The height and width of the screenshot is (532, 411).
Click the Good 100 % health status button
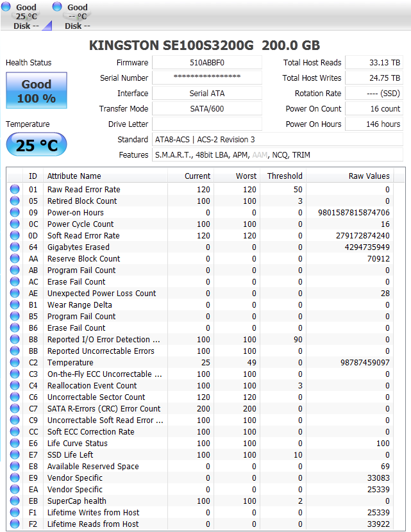[37, 91]
